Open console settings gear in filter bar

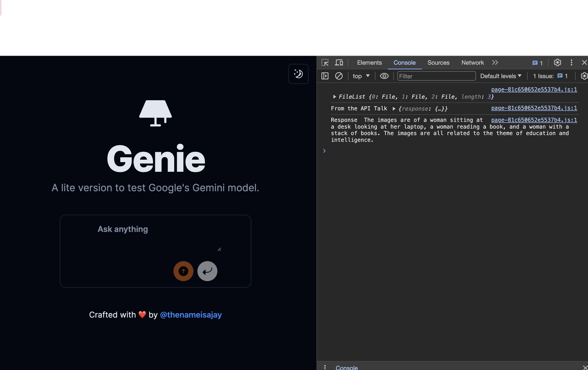584,76
